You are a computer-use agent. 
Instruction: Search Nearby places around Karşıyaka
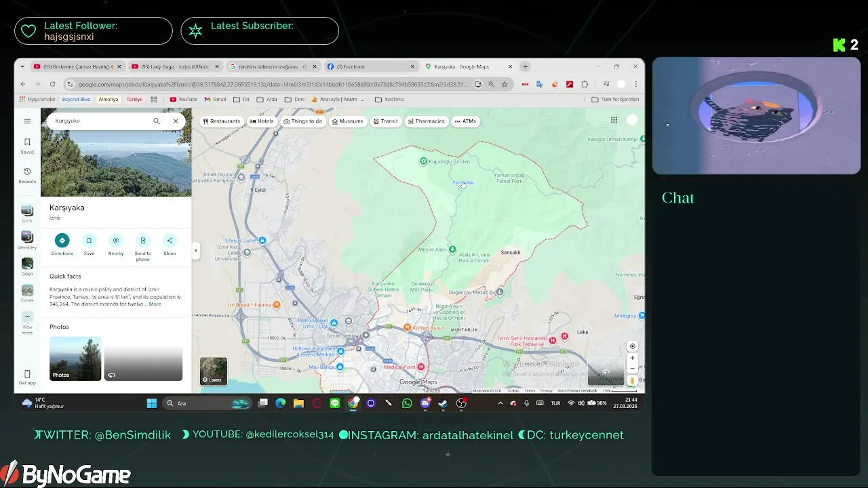116,244
